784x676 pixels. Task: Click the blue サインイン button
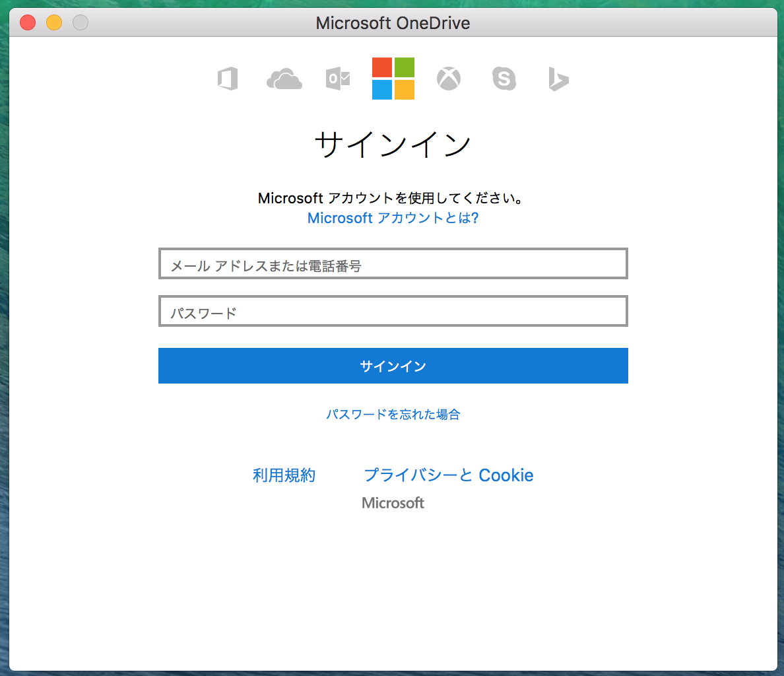coord(393,366)
